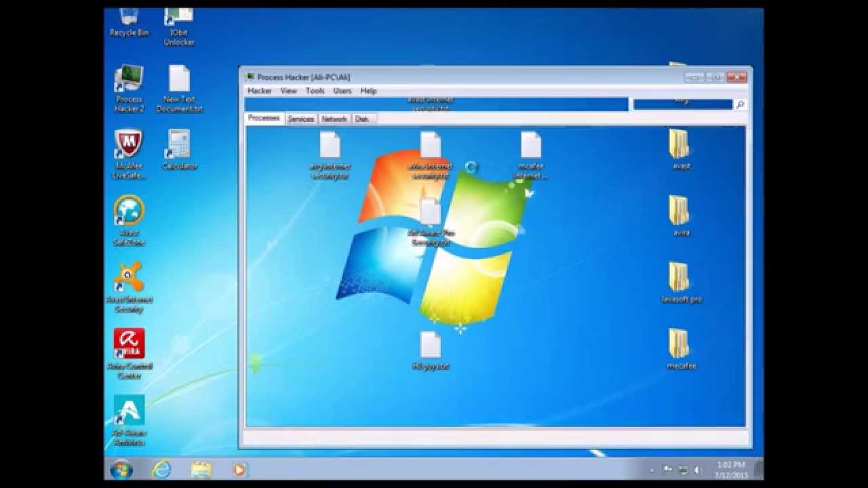
Task: Show hidden system tray icons
Action: pos(652,470)
